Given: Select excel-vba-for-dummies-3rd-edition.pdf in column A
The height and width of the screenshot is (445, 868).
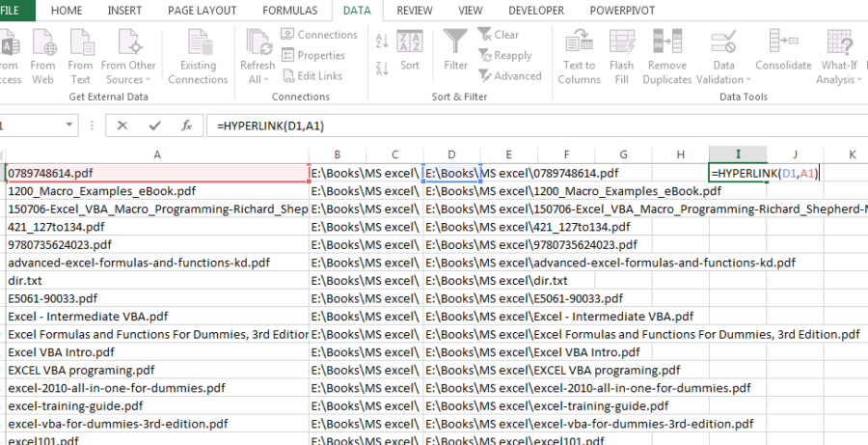Looking at the screenshot, I should [157, 424].
